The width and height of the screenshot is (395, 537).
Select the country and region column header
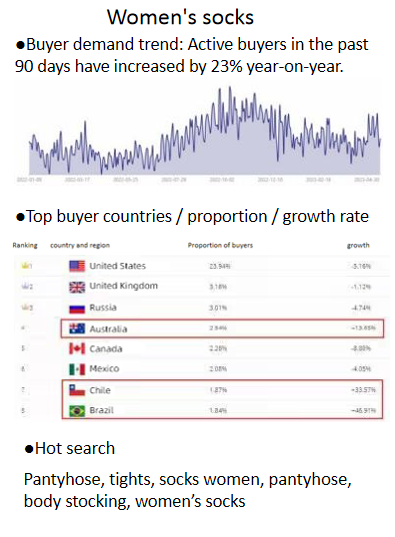click(80, 245)
